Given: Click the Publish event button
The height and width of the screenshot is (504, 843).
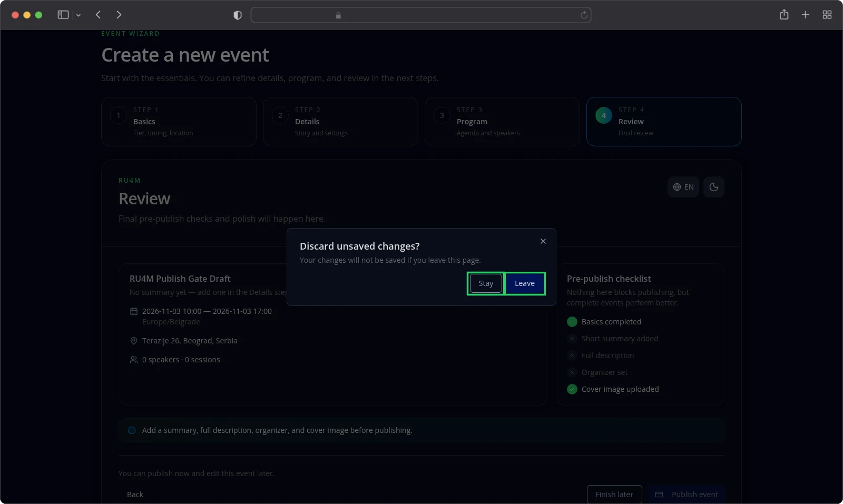Looking at the screenshot, I should [x=687, y=495].
